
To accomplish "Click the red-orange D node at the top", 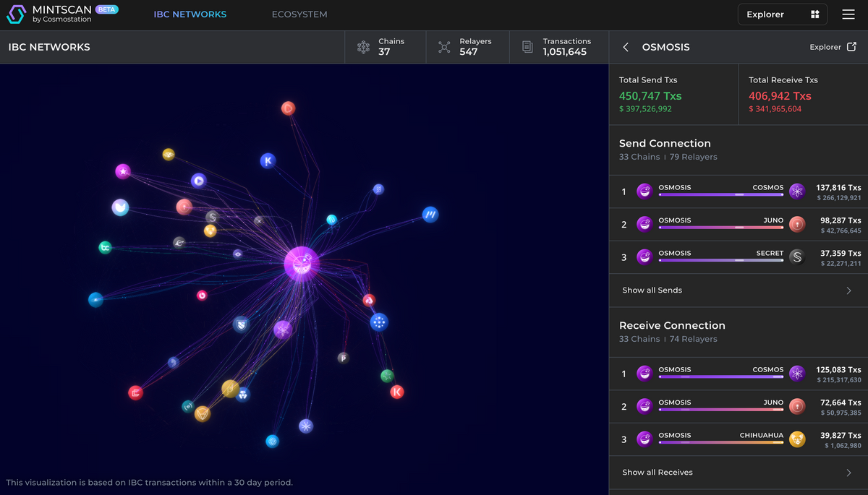I will point(288,108).
